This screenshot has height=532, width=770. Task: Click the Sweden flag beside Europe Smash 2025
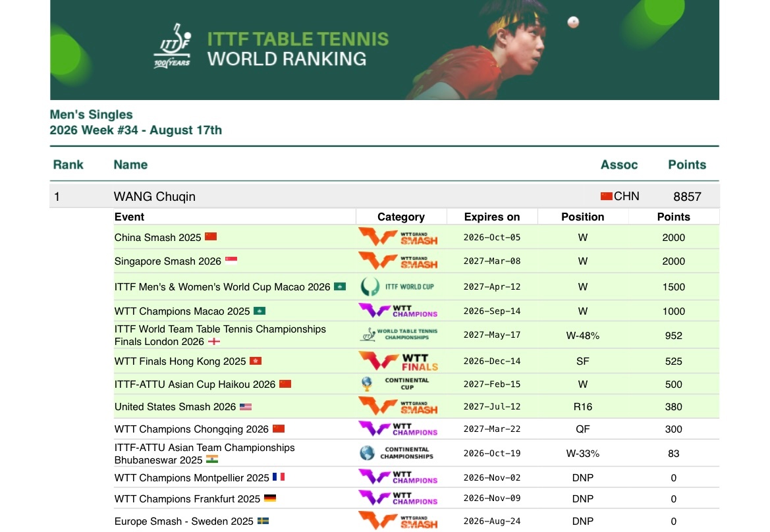click(263, 521)
